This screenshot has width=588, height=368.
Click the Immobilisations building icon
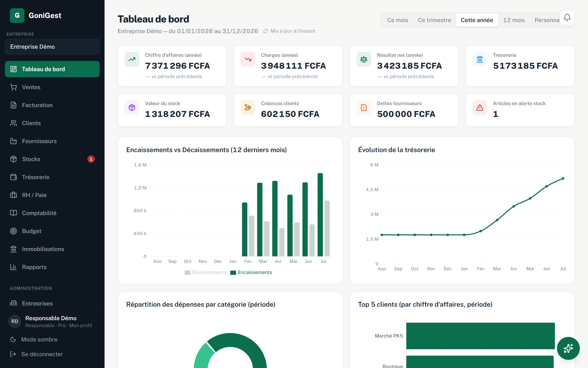(13, 249)
